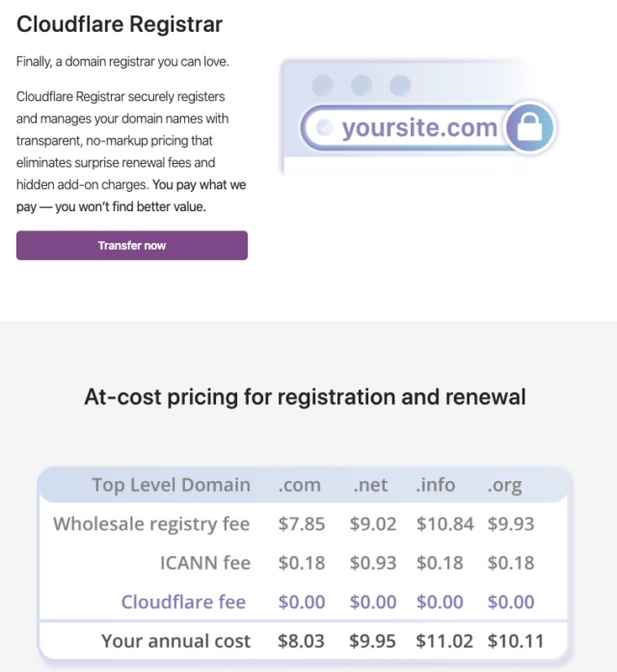Image resolution: width=617 pixels, height=672 pixels.
Task: Click the $8.03 annual cost for .com
Action: click(301, 641)
